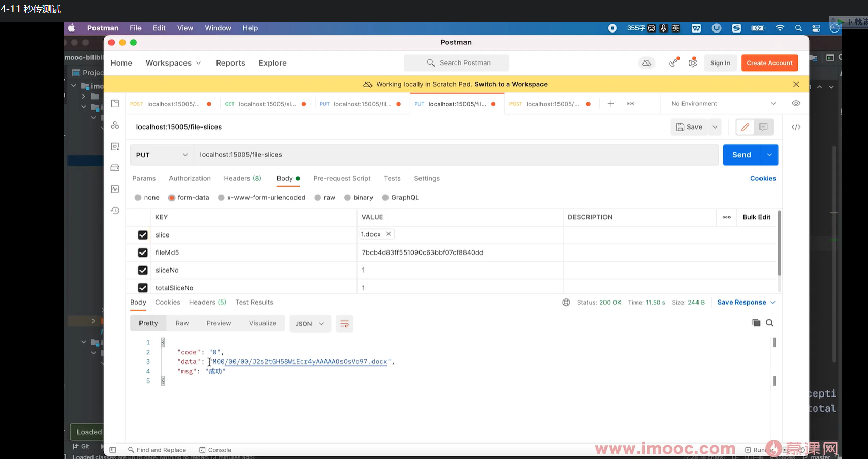Viewport: 868px width, 459px height.
Task: Toggle the bottom-left sidebar layout icon
Action: (x=113, y=450)
